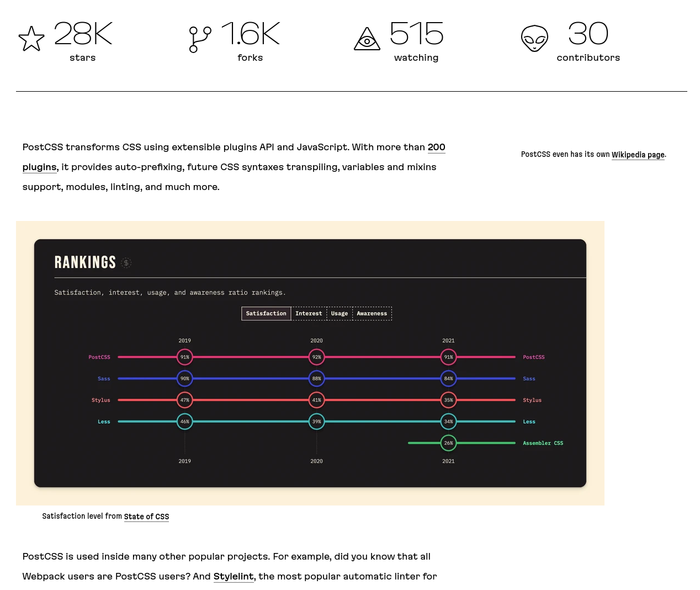Click the Less 46% marker for 2019
This screenshot has width=700, height=590.
185,422
